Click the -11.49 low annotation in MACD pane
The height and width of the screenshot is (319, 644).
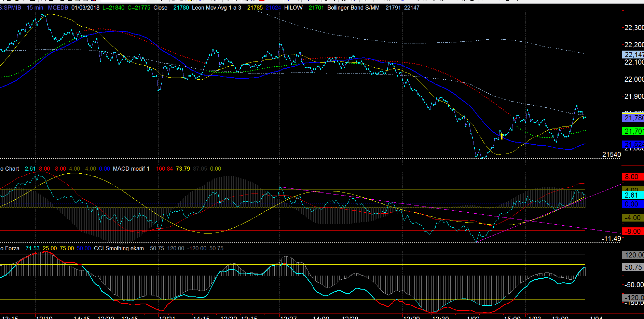[x=611, y=239]
